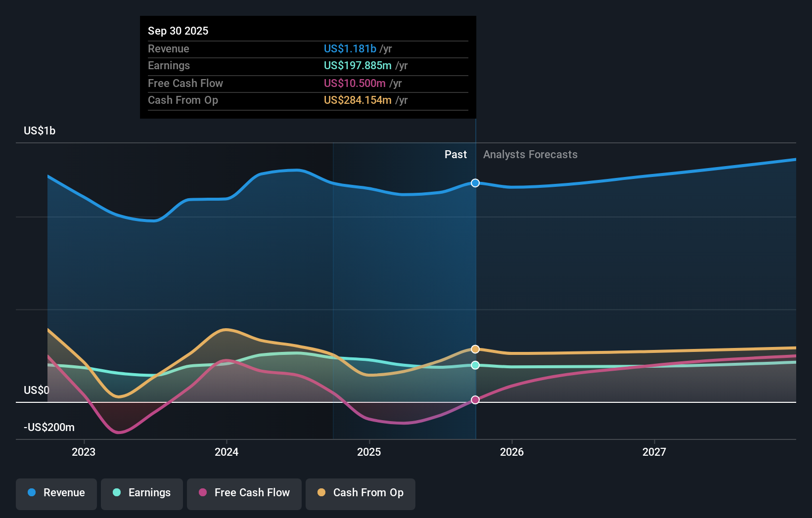Click the orange Cash From Op data point

pyautogui.click(x=475, y=349)
